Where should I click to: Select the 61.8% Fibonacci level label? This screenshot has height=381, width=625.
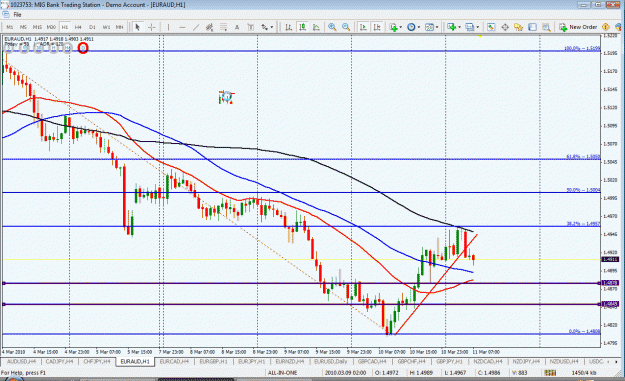(x=583, y=157)
